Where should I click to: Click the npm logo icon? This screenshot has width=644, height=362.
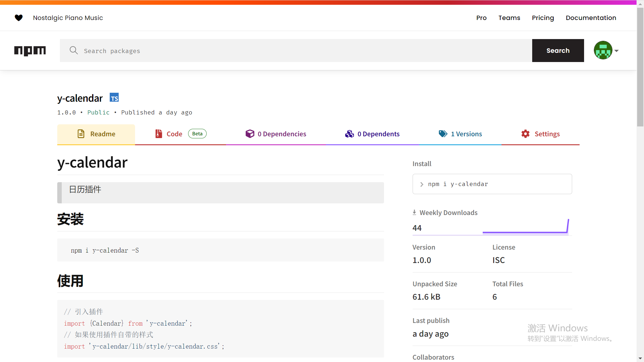tap(30, 50)
